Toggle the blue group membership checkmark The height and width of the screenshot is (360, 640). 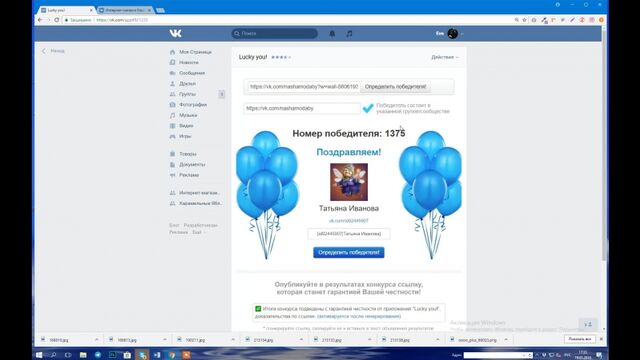pyautogui.click(x=368, y=108)
